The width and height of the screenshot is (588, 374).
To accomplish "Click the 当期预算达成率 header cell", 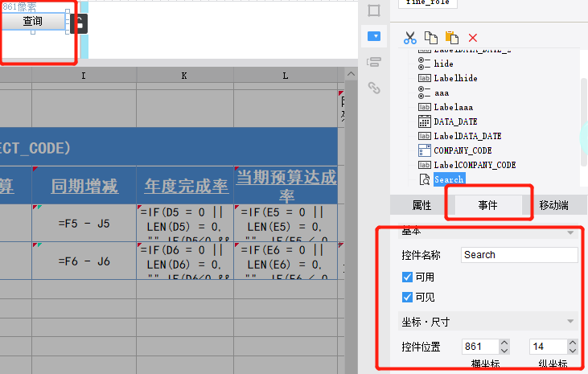I will point(286,185).
